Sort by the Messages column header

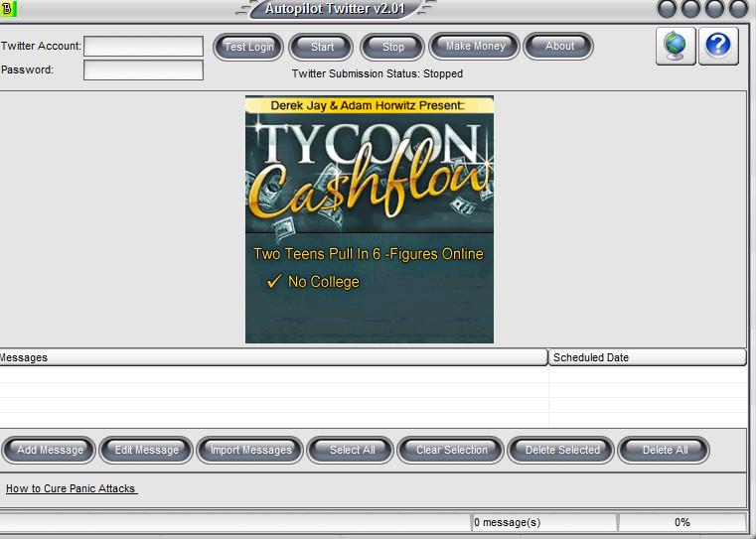273,357
